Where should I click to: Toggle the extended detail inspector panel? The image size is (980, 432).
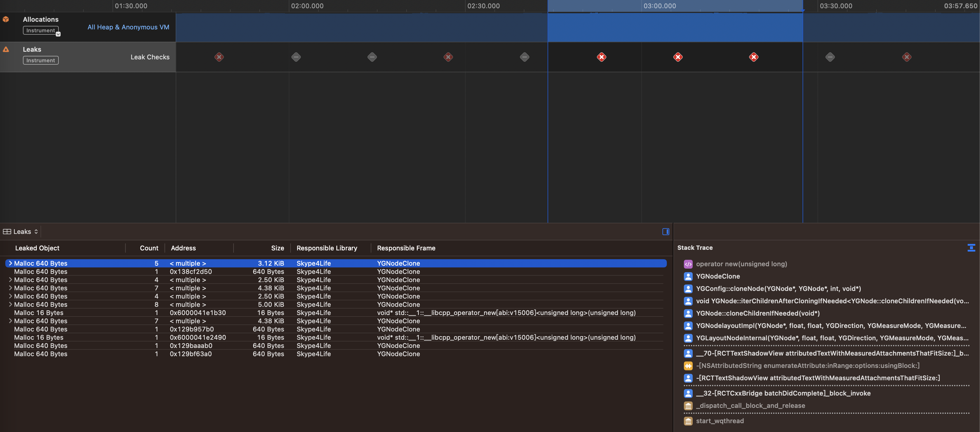coord(665,231)
